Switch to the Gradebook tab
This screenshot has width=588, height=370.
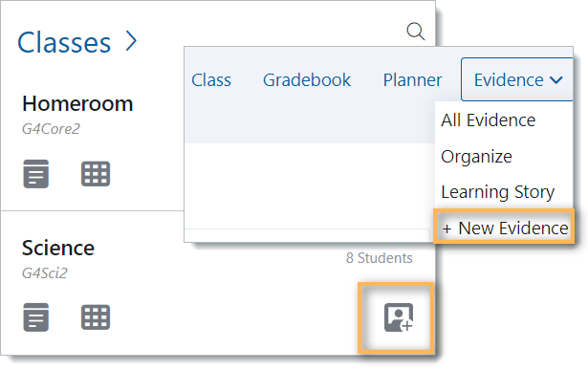(x=307, y=80)
